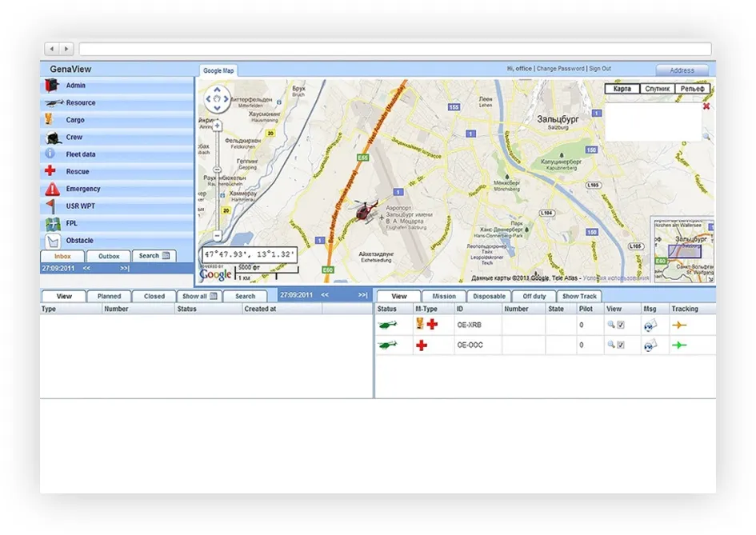This screenshot has height=535, width=756.
Task: Toggle the OE-OOC view checkbox
Action: click(x=621, y=345)
